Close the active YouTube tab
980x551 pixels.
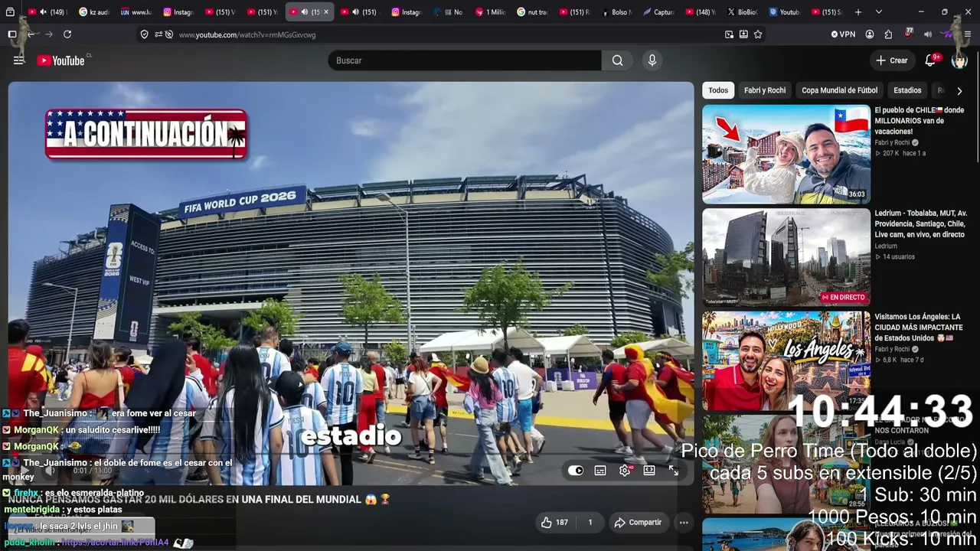tap(325, 12)
